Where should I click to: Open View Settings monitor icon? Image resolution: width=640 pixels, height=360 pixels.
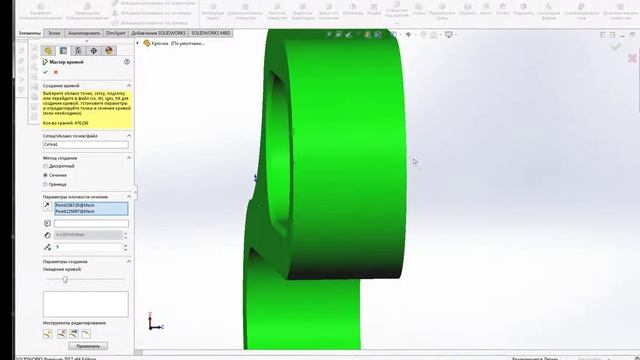449,35
